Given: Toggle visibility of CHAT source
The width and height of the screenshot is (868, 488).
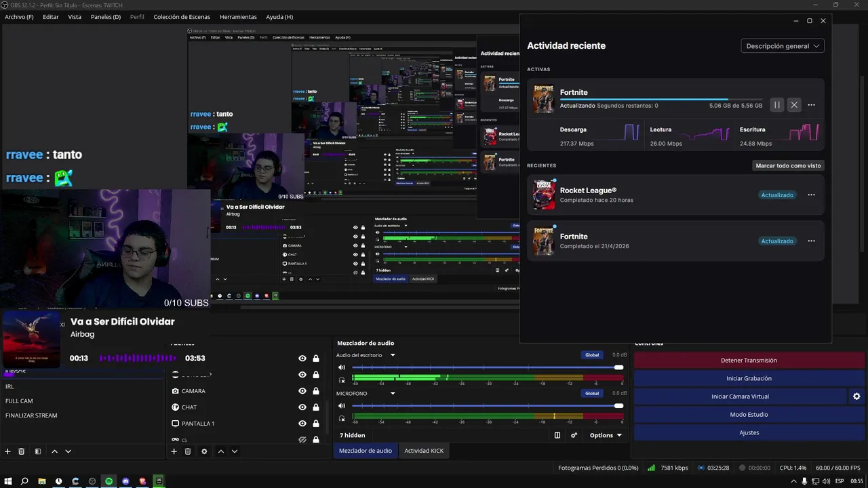Looking at the screenshot, I should click(x=302, y=407).
